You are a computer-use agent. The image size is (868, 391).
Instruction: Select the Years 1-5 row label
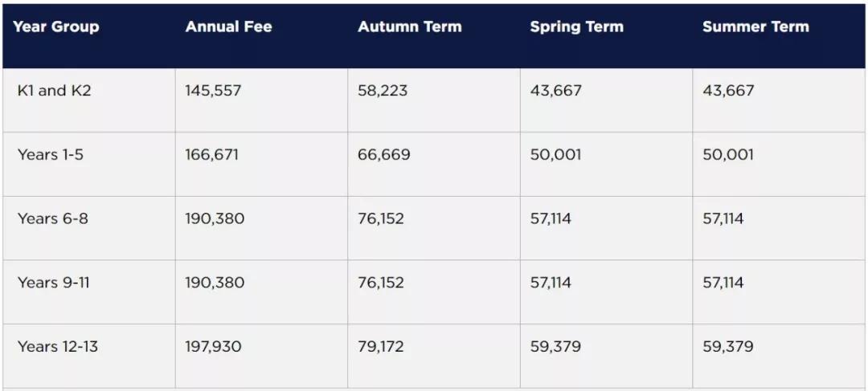click(x=51, y=154)
